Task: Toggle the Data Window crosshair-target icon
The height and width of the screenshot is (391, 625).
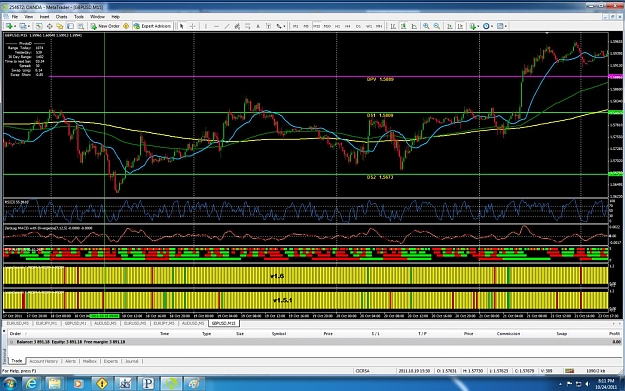Action: click(x=49, y=26)
